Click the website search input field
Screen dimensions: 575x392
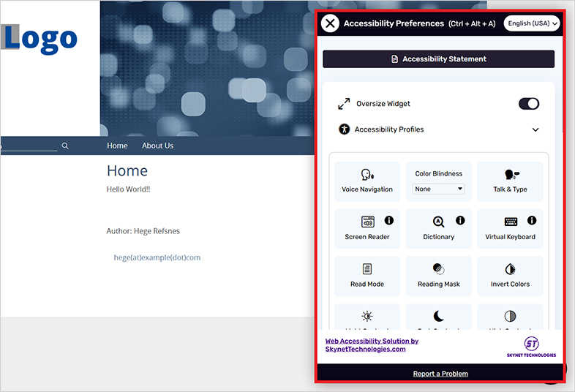coord(29,146)
